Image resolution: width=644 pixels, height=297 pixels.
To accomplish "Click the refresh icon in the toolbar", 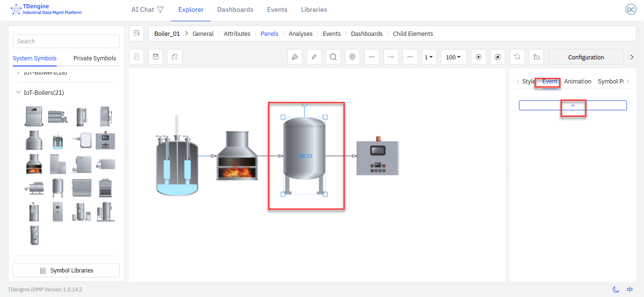I will 517,57.
